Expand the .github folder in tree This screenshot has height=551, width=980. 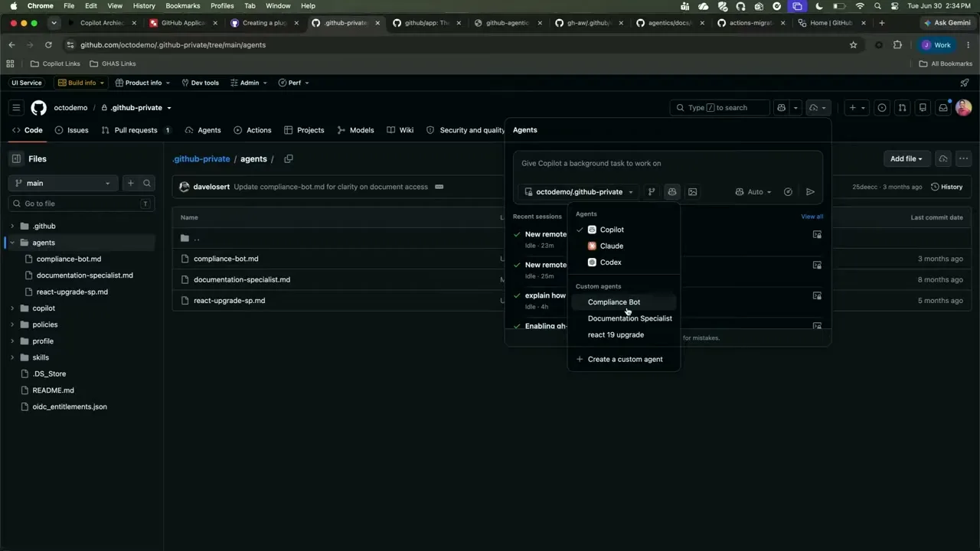(x=12, y=227)
